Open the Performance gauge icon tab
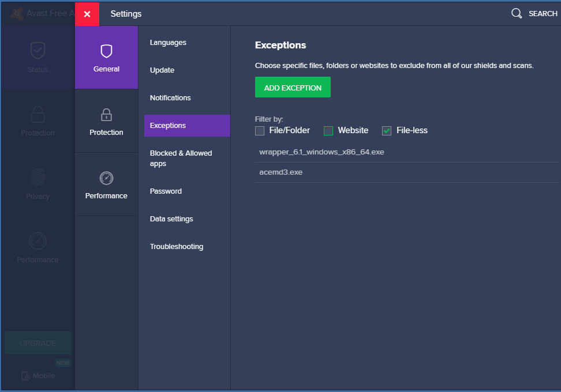561x392 pixels. pos(106,184)
